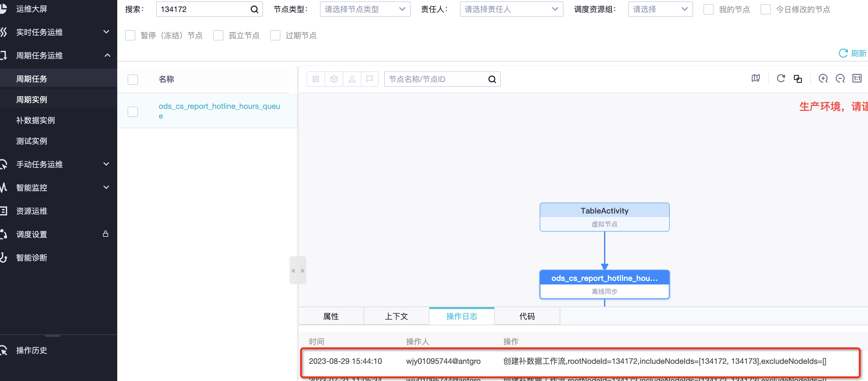
Task: Click the panel collapse handle with double arrows
Action: (298, 271)
